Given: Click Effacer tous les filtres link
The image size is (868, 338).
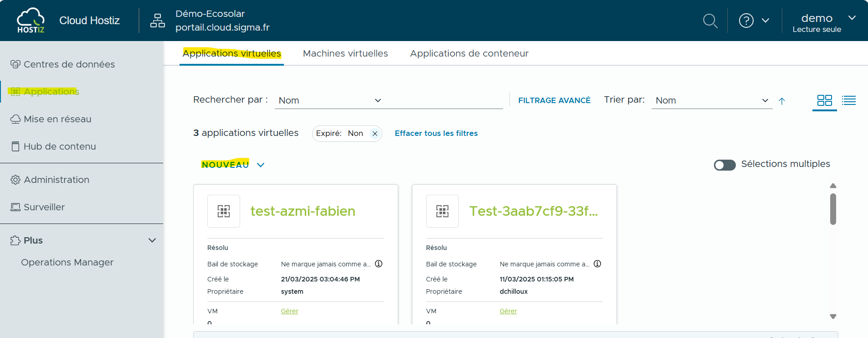Looking at the screenshot, I should (x=436, y=133).
